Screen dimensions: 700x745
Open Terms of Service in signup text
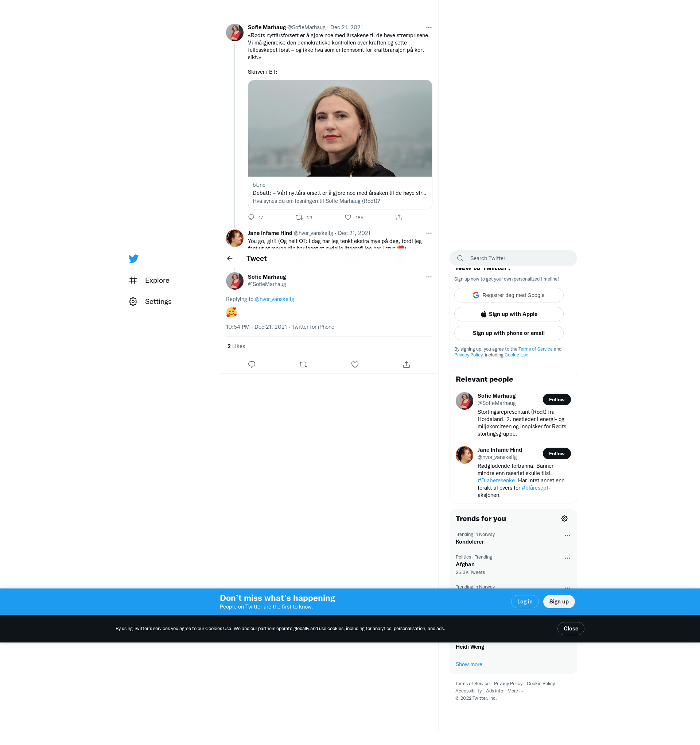coord(535,349)
